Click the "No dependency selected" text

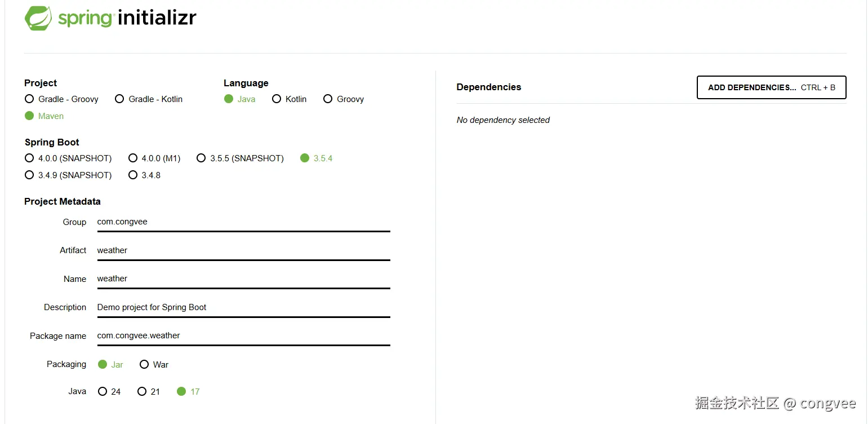tap(503, 120)
